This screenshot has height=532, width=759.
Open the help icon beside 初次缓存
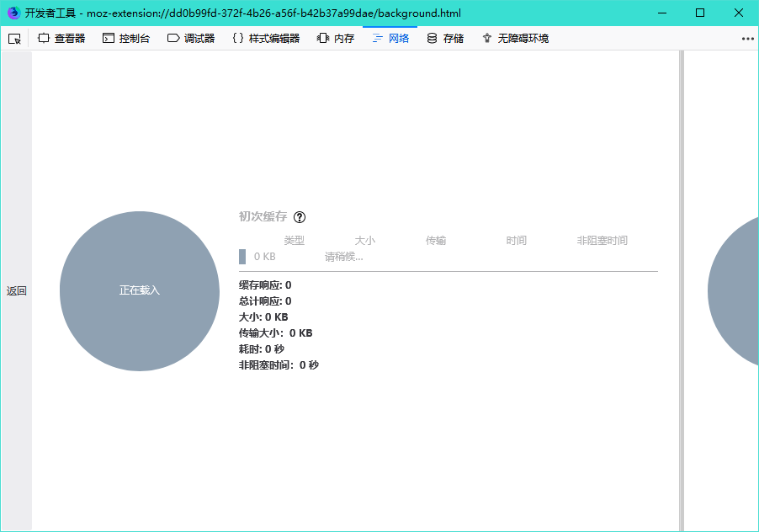pyautogui.click(x=300, y=217)
